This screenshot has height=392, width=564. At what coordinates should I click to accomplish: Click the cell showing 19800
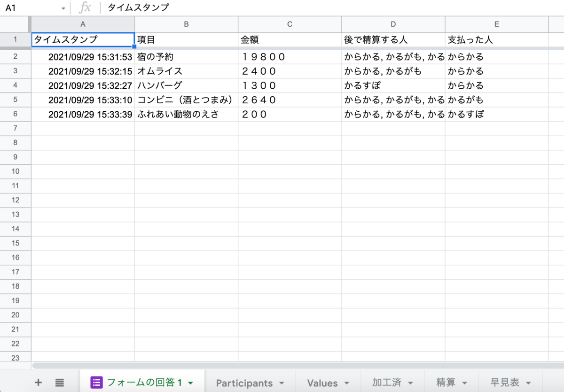pyautogui.click(x=263, y=56)
